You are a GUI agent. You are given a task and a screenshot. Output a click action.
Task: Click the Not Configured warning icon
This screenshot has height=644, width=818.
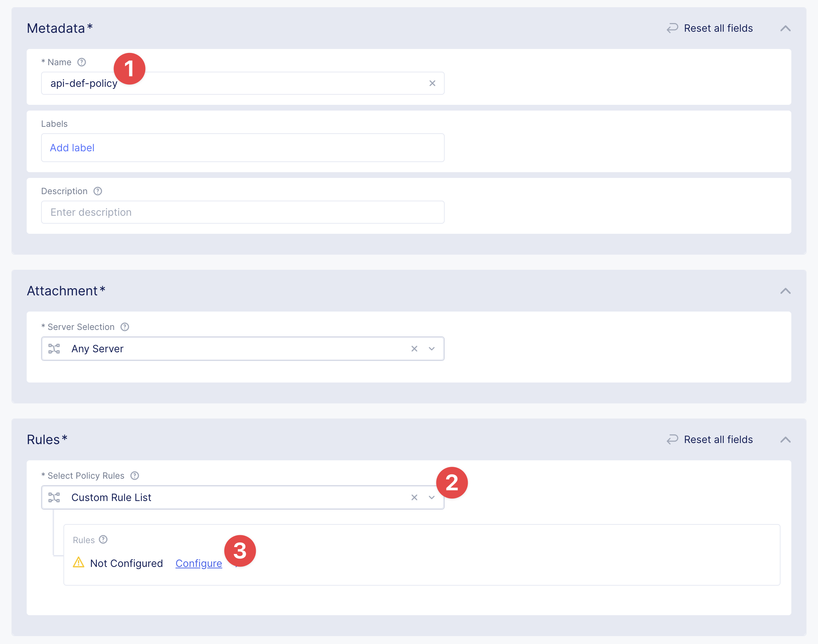click(79, 563)
